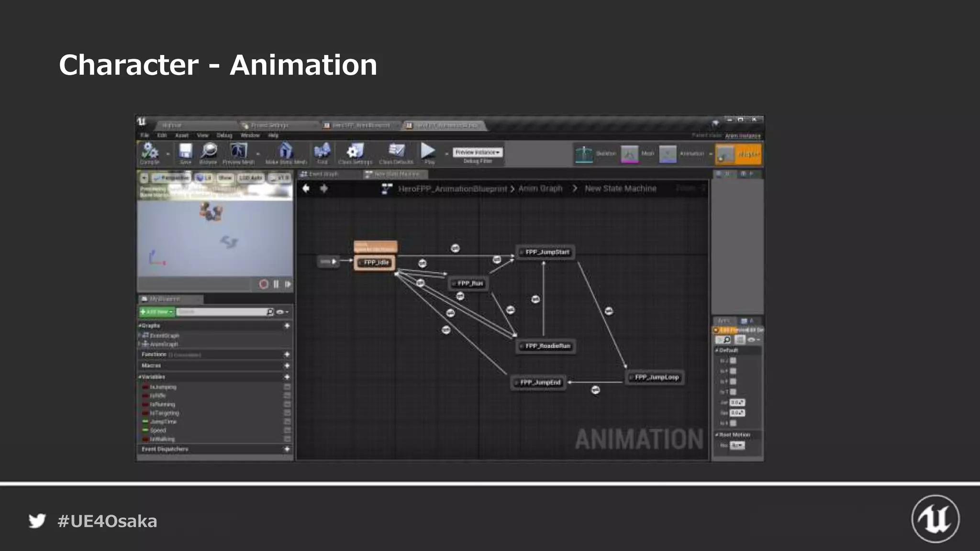Pause the preview viewport animation
Viewport: 980px width, 551px height.
[x=276, y=284]
